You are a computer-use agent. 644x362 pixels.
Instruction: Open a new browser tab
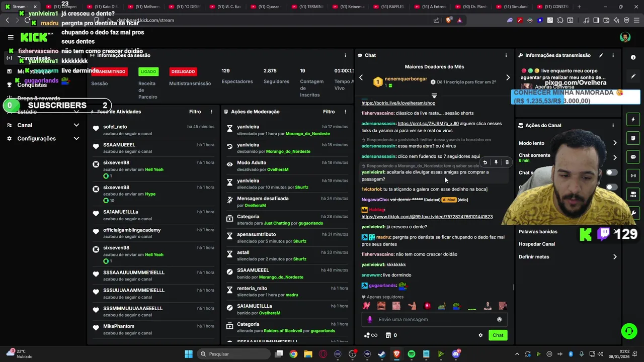(579, 7)
